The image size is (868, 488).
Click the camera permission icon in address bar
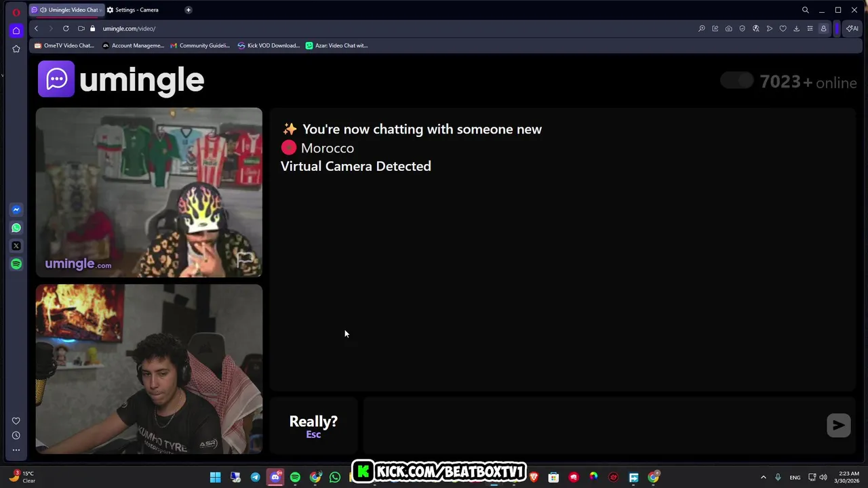point(81,28)
